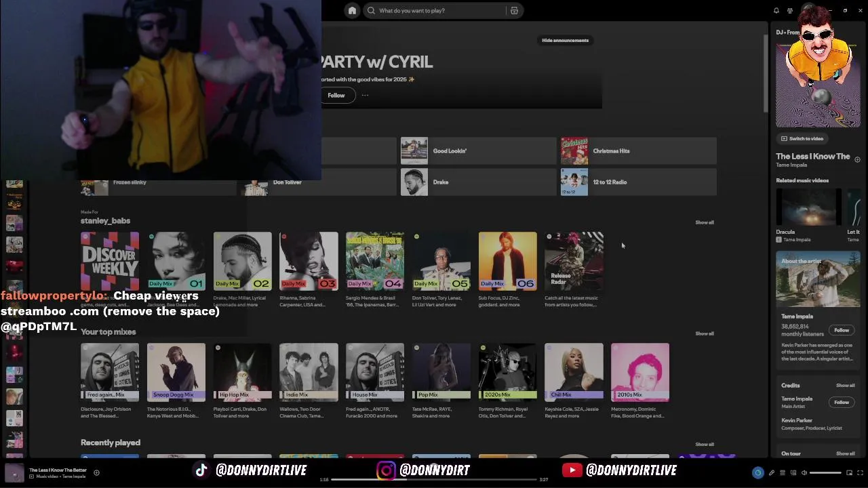
Task: Open the Daily Mix 03 cover
Action: [x=309, y=261]
